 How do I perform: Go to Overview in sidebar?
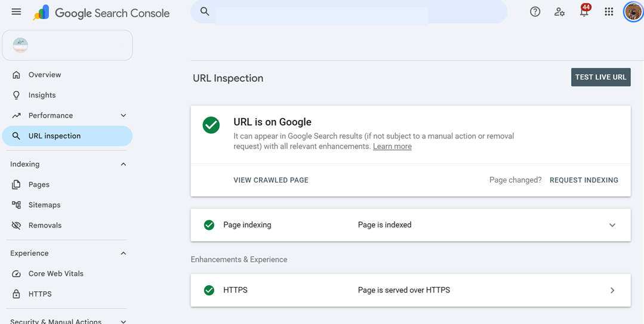(x=67, y=75)
